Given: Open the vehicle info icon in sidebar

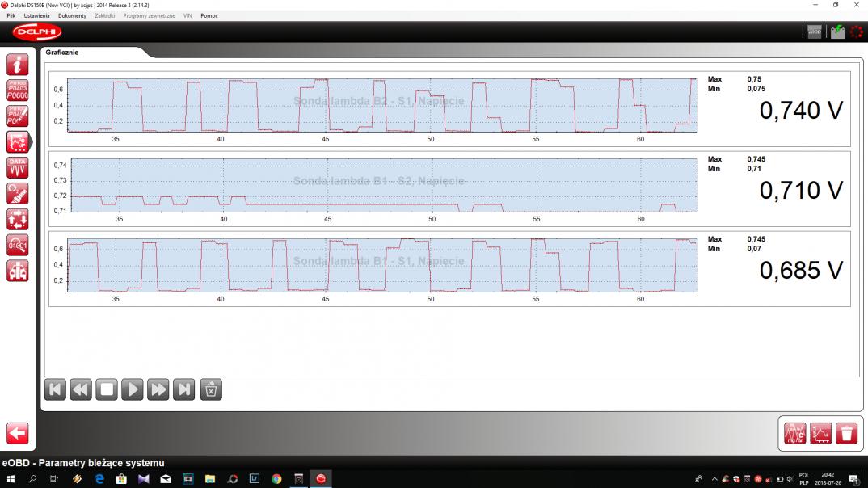Looking at the screenshot, I should (17, 65).
